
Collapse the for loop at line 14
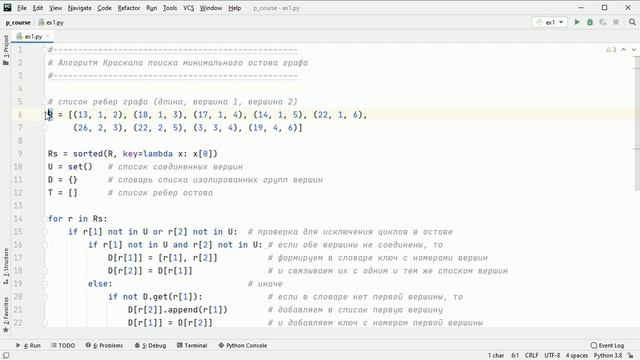tap(44, 219)
